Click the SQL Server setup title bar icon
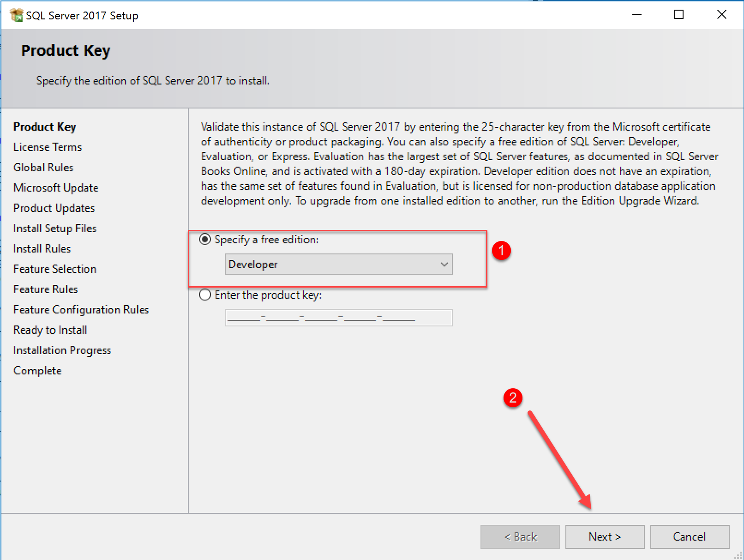Viewport: 744px width, 560px height. coord(17,15)
